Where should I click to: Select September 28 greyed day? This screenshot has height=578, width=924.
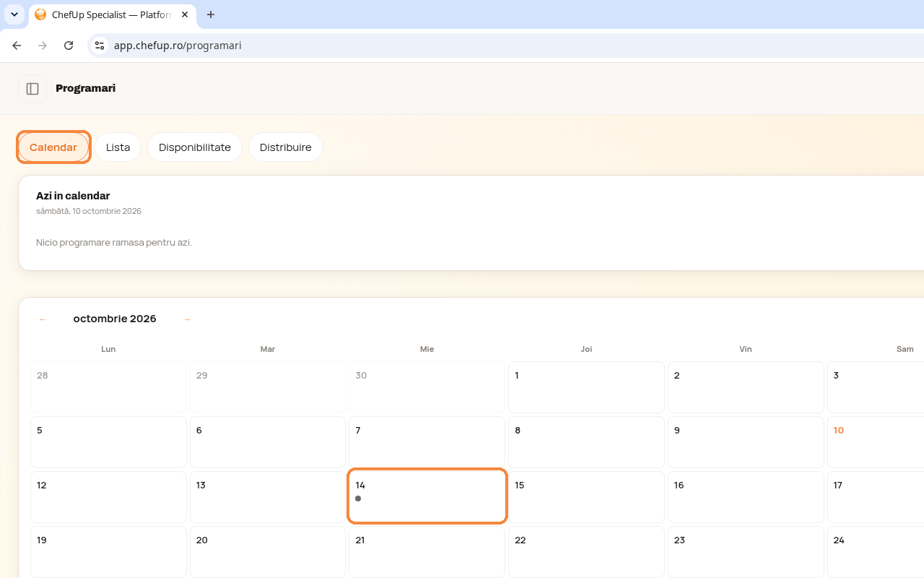108,387
